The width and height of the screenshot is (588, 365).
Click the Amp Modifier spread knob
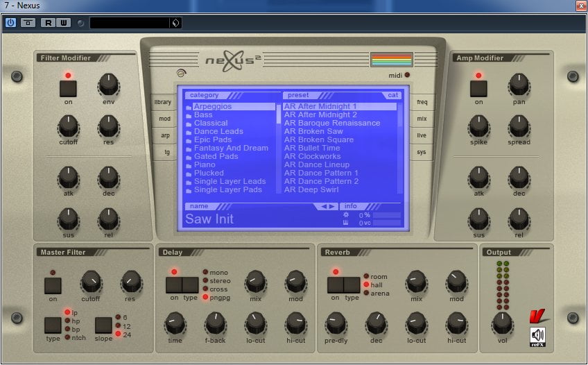(519, 126)
